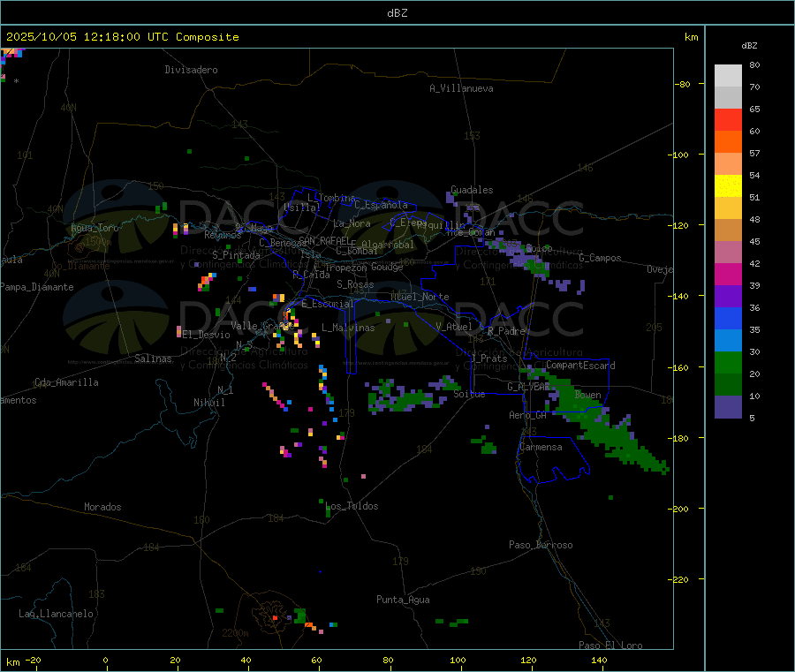Screen dimensions: 795x672
Task: Click the -200 km right axis tick
Action: click(678, 509)
